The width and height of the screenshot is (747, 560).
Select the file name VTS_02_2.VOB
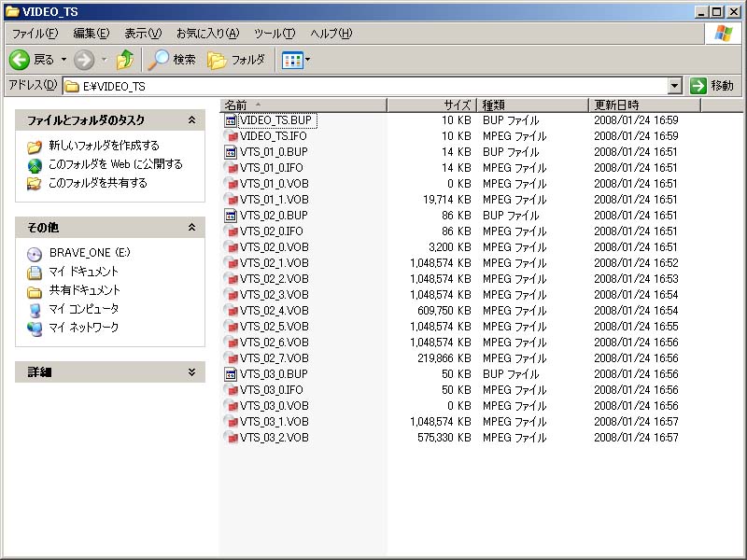[274, 279]
